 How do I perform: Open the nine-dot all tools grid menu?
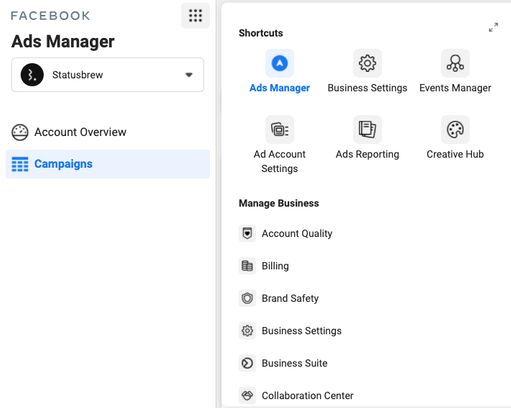(195, 16)
